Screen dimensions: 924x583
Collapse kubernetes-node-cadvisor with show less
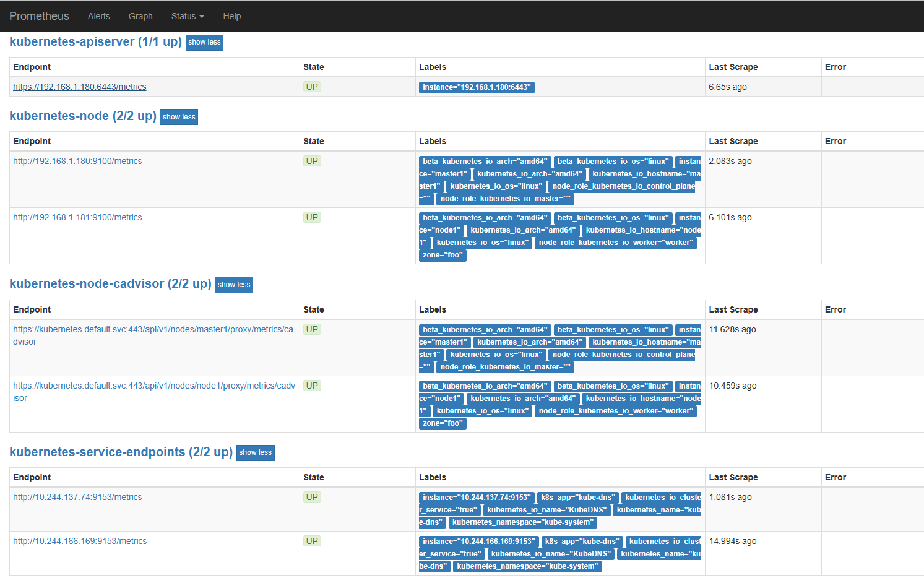pyautogui.click(x=234, y=285)
